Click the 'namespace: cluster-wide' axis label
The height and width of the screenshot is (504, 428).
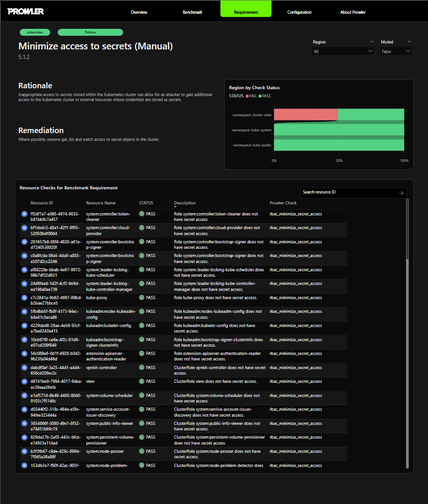[252, 115]
